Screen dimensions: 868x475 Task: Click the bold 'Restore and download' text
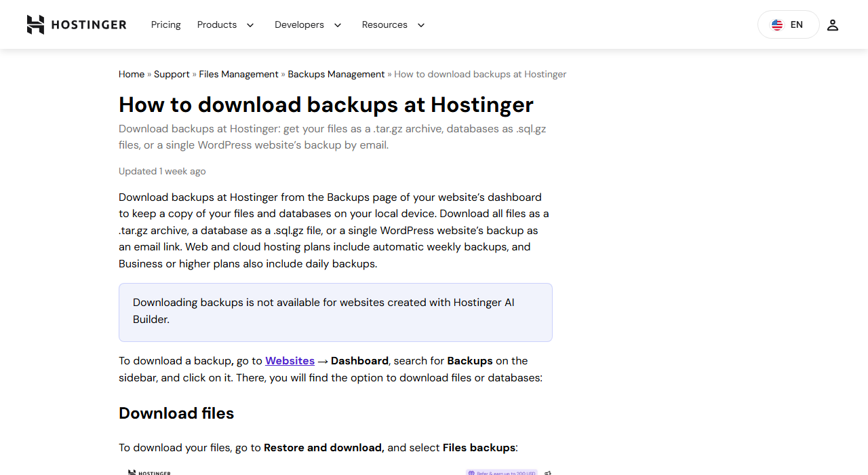pyautogui.click(x=324, y=447)
